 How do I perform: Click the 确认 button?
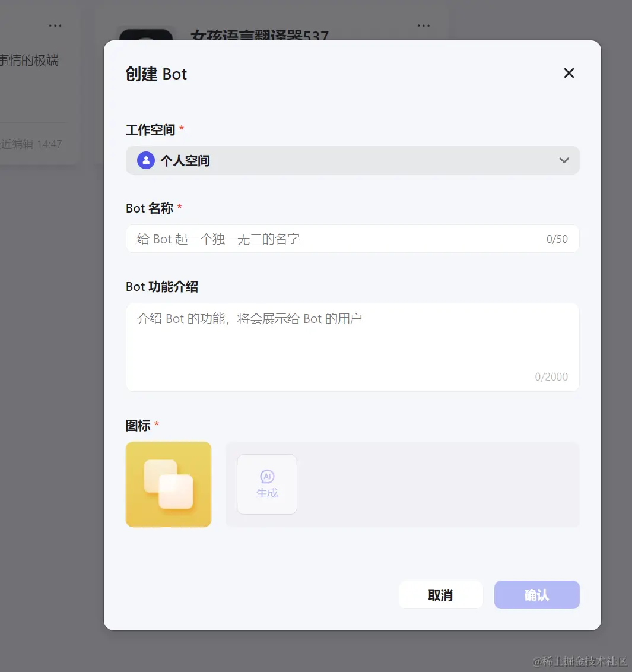(x=536, y=595)
